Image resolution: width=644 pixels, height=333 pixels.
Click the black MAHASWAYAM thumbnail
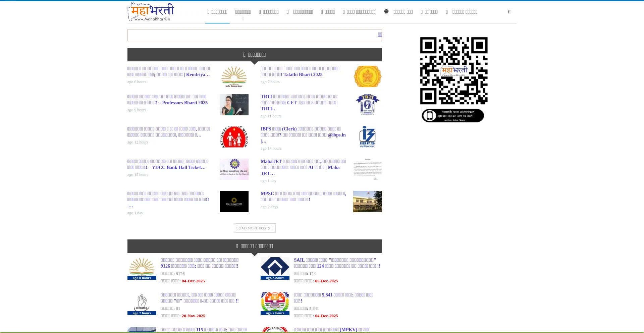click(234, 202)
